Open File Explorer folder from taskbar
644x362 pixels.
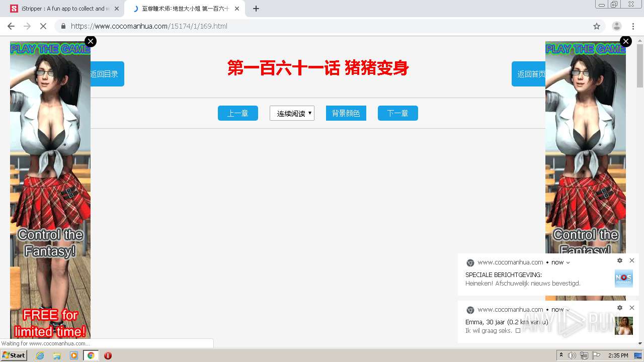57,355
